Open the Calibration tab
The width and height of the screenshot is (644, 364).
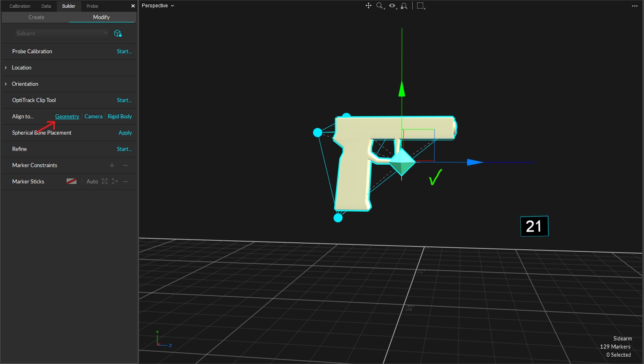click(20, 6)
